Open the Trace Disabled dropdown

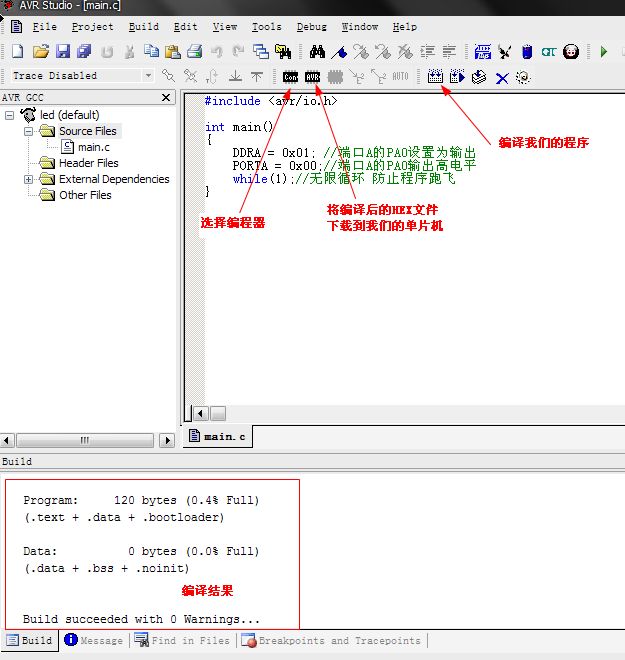pyautogui.click(x=148, y=76)
